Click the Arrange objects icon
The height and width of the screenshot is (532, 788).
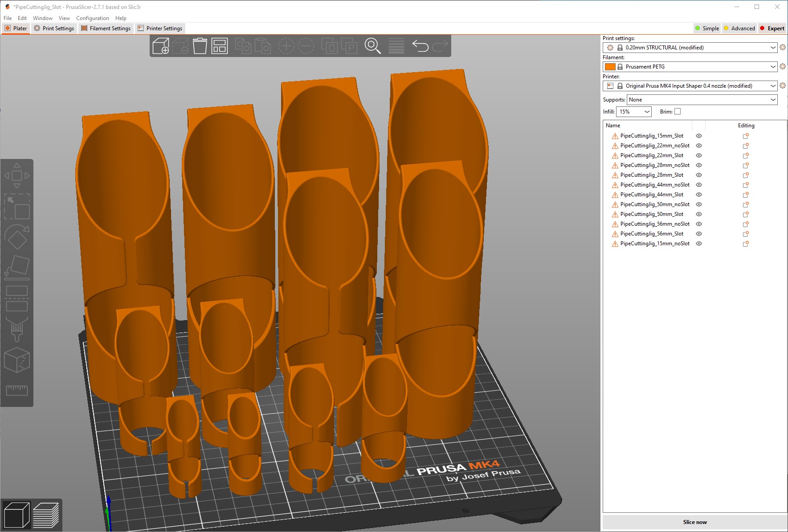pos(220,45)
